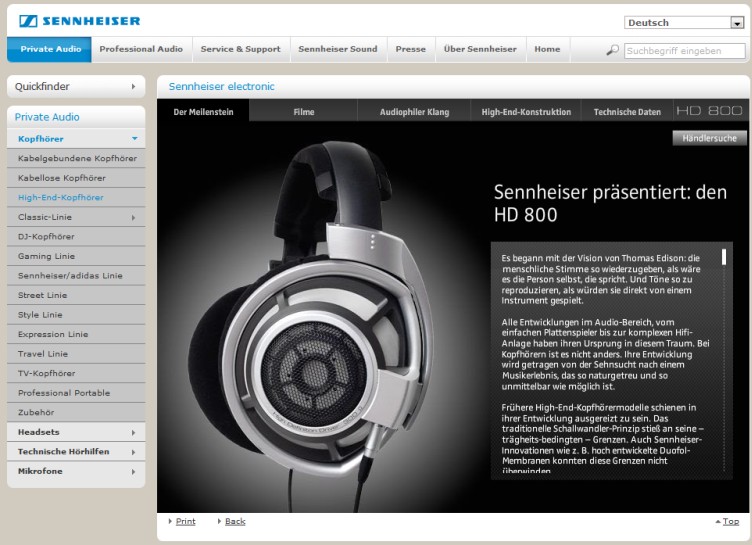752x545 pixels.
Task: Click the Händlersuche button
Action: pyautogui.click(x=709, y=138)
